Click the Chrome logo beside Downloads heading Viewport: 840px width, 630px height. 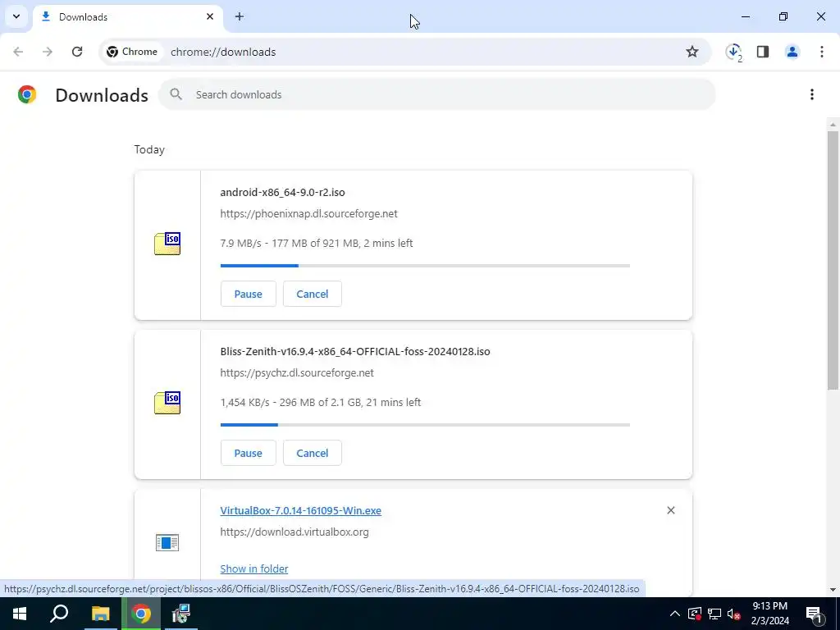(x=27, y=95)
